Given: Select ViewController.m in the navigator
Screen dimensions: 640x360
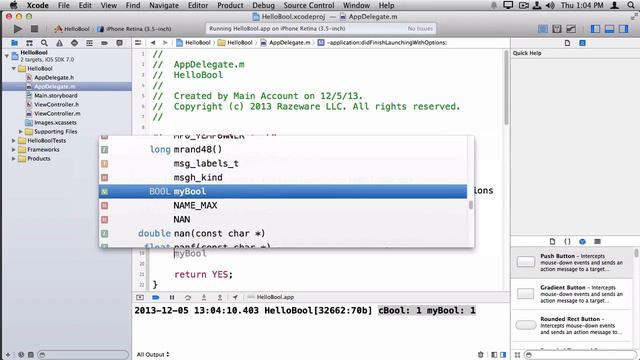Looking at the screenshot, I should [57, 113].
